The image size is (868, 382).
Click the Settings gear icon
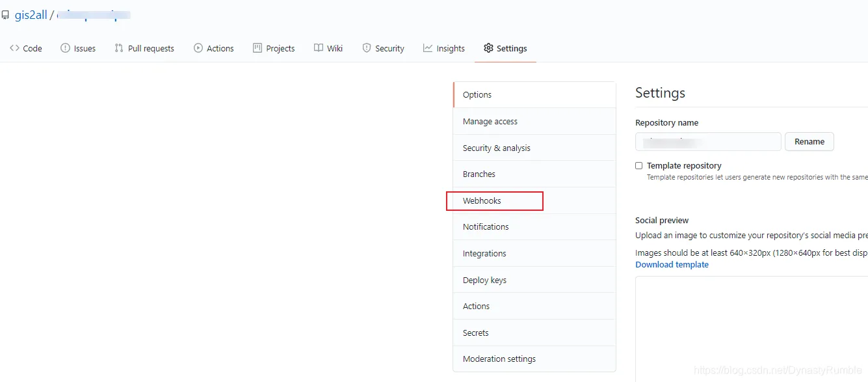coord(488,48)
